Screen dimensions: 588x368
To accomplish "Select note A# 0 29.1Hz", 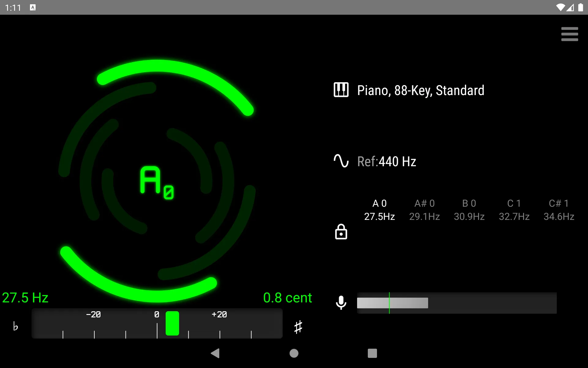I will point(424,210).
